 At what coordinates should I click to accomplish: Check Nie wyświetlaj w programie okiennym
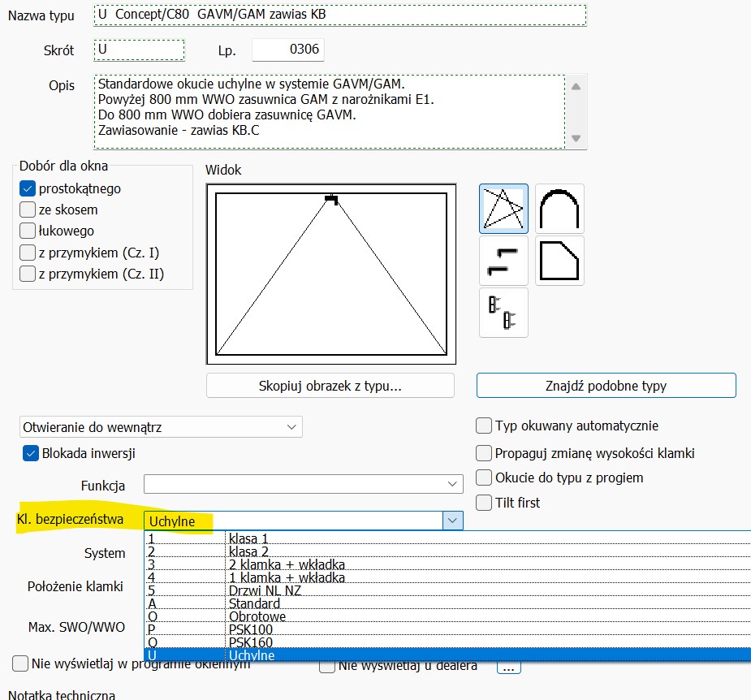pos(20,663)
